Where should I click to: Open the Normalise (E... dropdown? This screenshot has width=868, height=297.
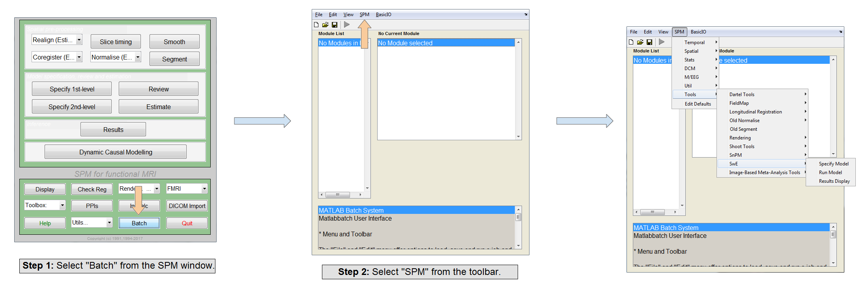point(138,57)
